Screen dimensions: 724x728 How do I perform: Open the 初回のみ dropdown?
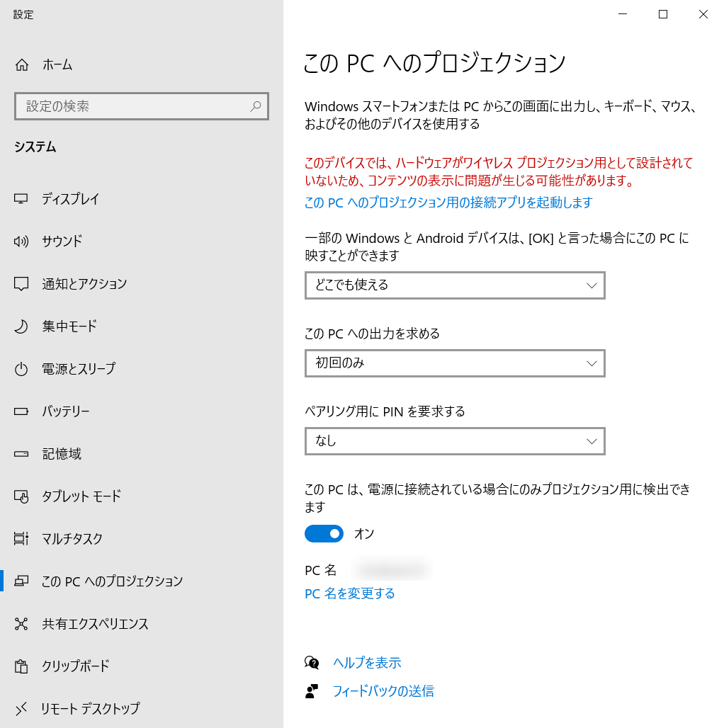click(455, 363)
